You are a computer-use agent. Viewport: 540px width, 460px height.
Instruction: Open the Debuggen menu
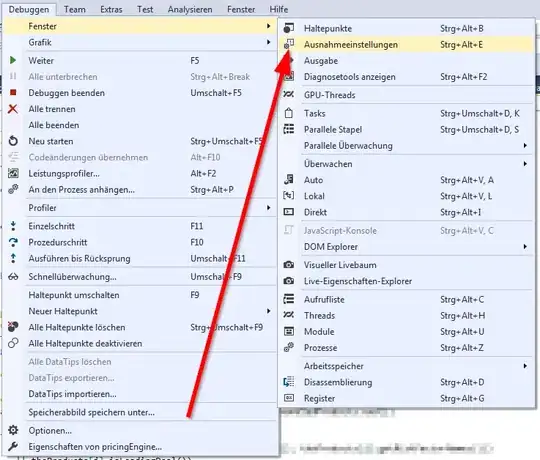[29, 9]
